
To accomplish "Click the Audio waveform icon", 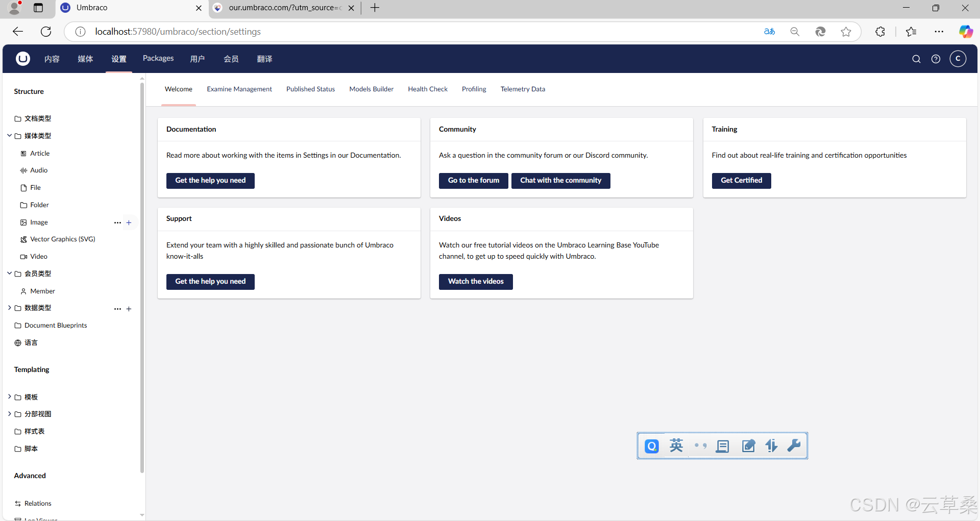I will point(23,170).
